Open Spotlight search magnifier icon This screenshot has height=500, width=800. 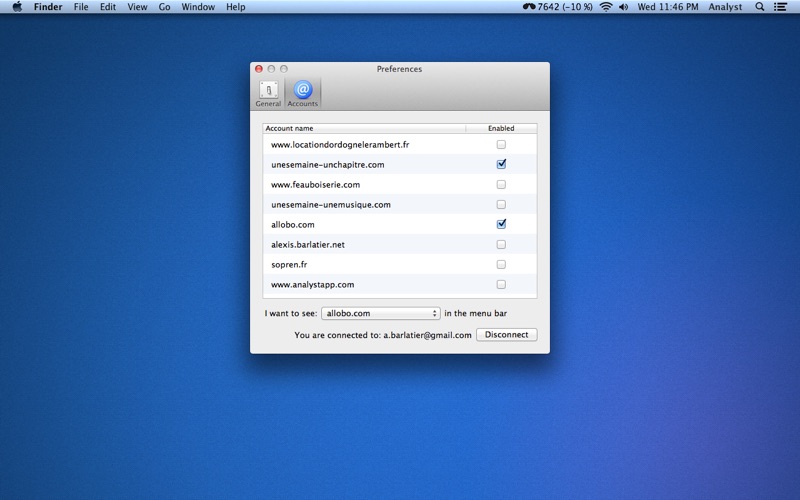click(x=760, y=7)
